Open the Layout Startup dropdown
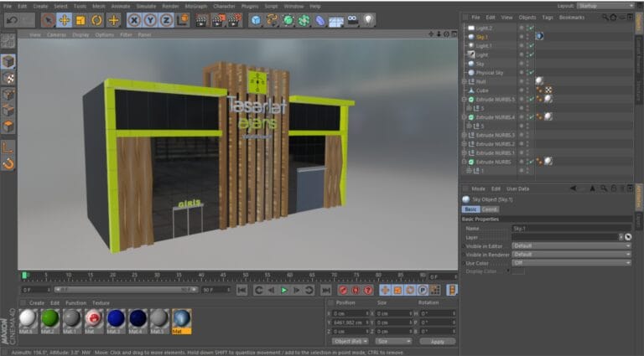The image size is (644, 356). pos(605,6)
